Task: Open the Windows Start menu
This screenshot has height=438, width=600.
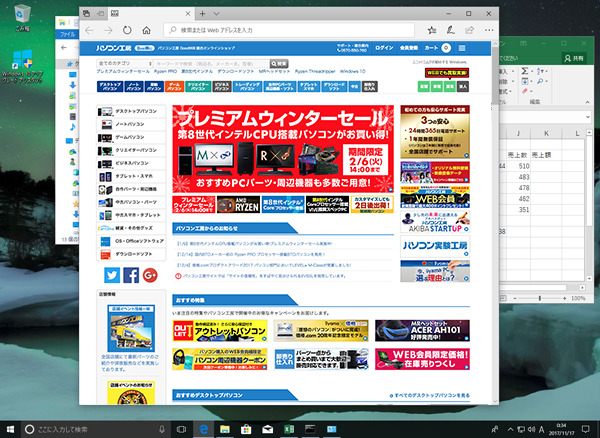Action: (x=10, y=429)
